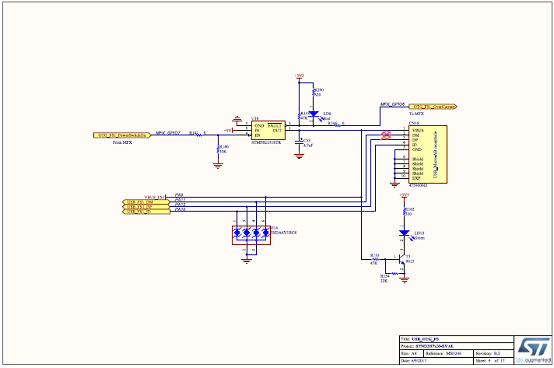Click the OTG FS OverCurrent port
Image resolution: width=554 pixels, height=368 pixels.
(433, 106)
